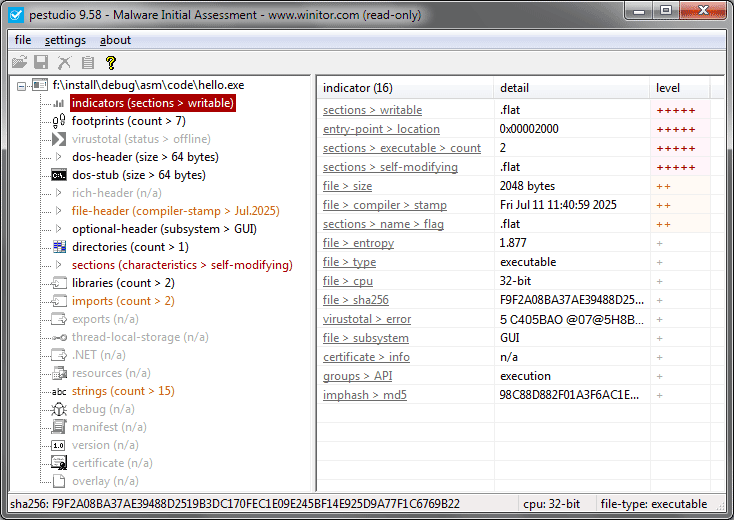Click the copy clipboard toolbar icon
734x520 pixels.
click(88, 62)
